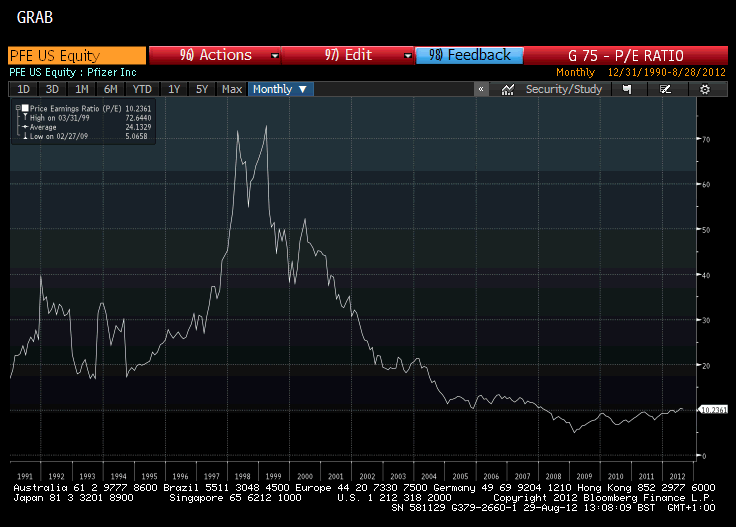Toggle the Price Earnings Ratio legend checkbox
Screen dimensions: 736x527
point(25,108)
